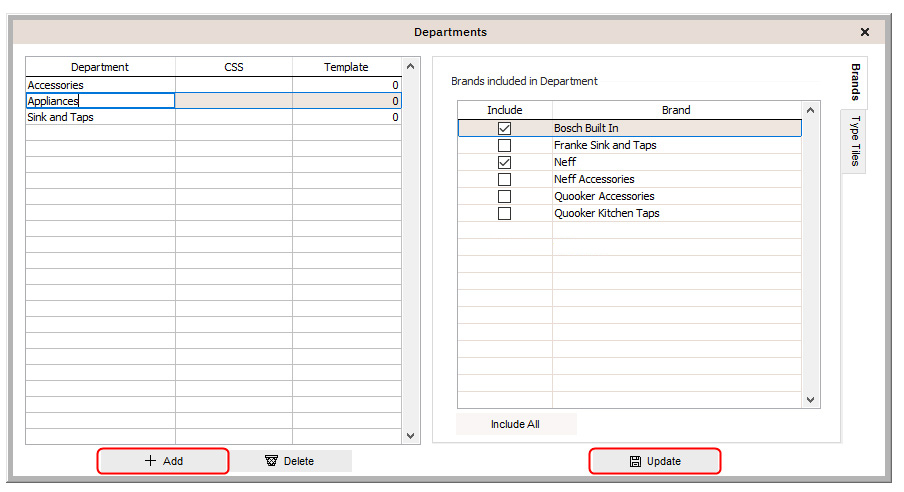Click the Include column header

click(505, 110)
